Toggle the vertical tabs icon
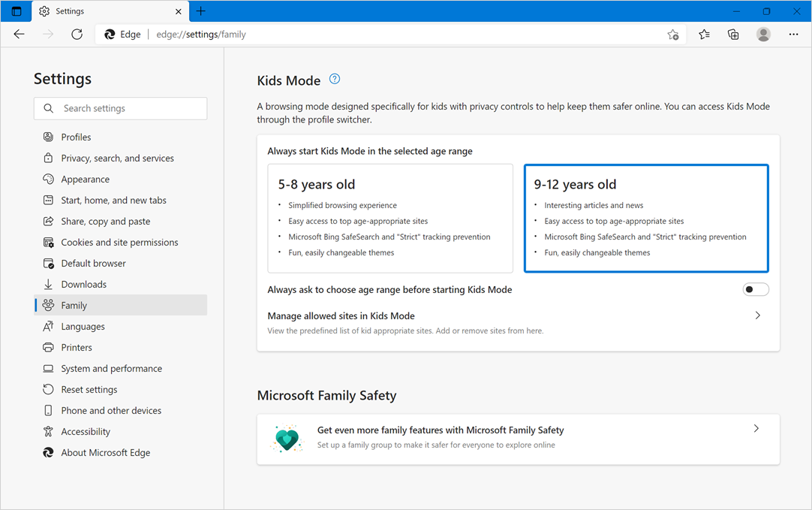The width and height of the screenshot is (812, 510). coord(17,11)
